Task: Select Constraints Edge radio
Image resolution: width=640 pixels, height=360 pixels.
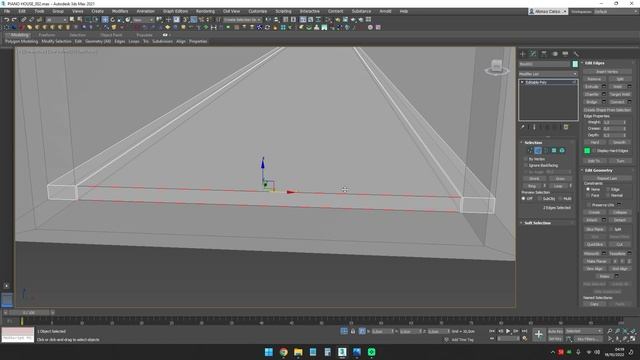Action: click(x=608, y=189)
